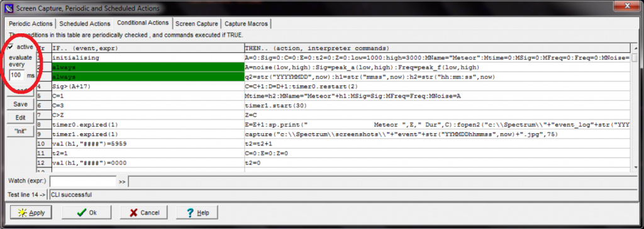Click action cell starting 'E=E+1:sp.print'
Viewport: 644px width, 229px height.
(438, 125)
